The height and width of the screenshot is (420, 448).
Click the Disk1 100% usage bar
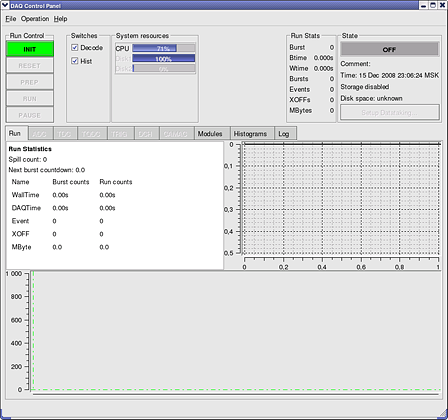click(164, 59)
